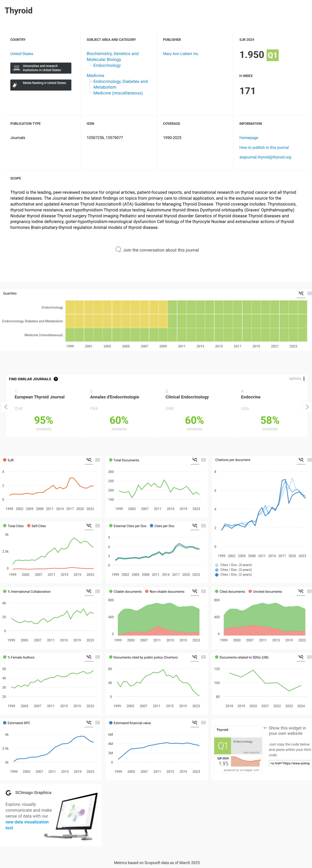Viewport: 312px width, 868px height.
Task: Click the widget embed code field
Action: click(289, 763)
